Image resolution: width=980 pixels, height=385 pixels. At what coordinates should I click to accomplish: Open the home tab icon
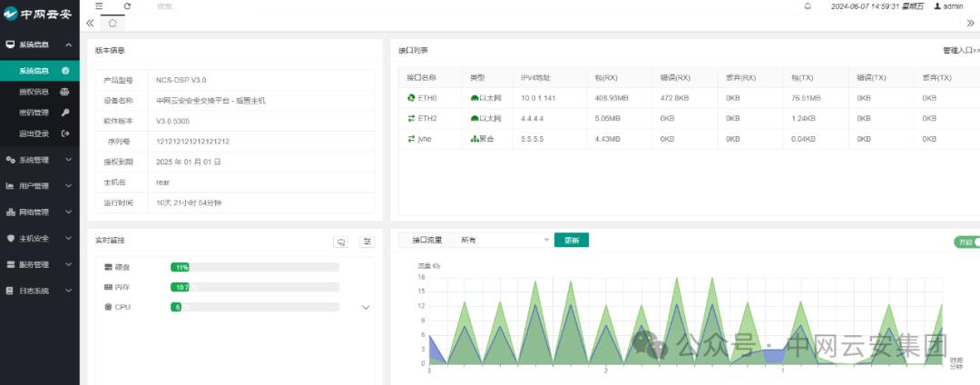[113, 23]
